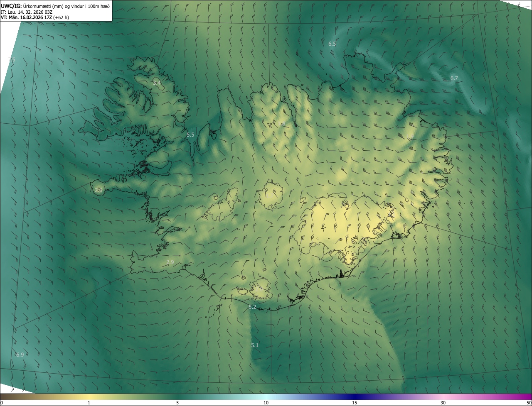
Task: Click the 5.5 value label on the map
Action: tap(190, 135)
